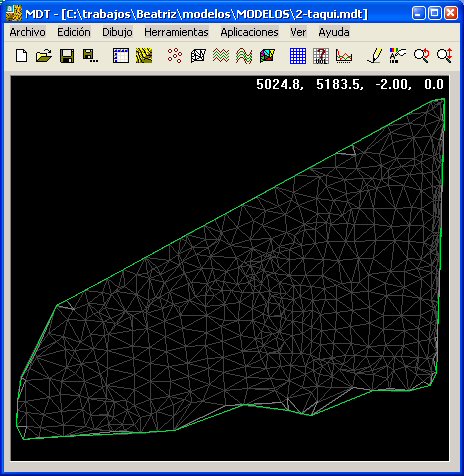
Task: Click the profile chart icon
Action: [344, 55]
